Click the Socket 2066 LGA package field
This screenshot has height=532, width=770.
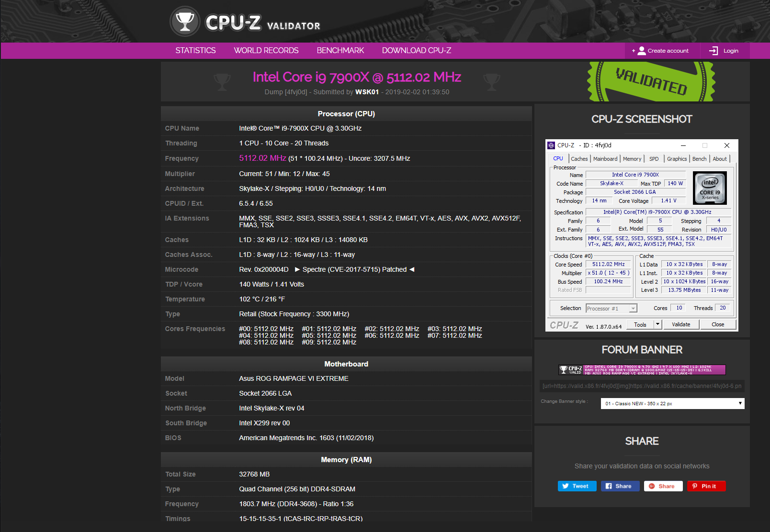click(x=635, y=192)
